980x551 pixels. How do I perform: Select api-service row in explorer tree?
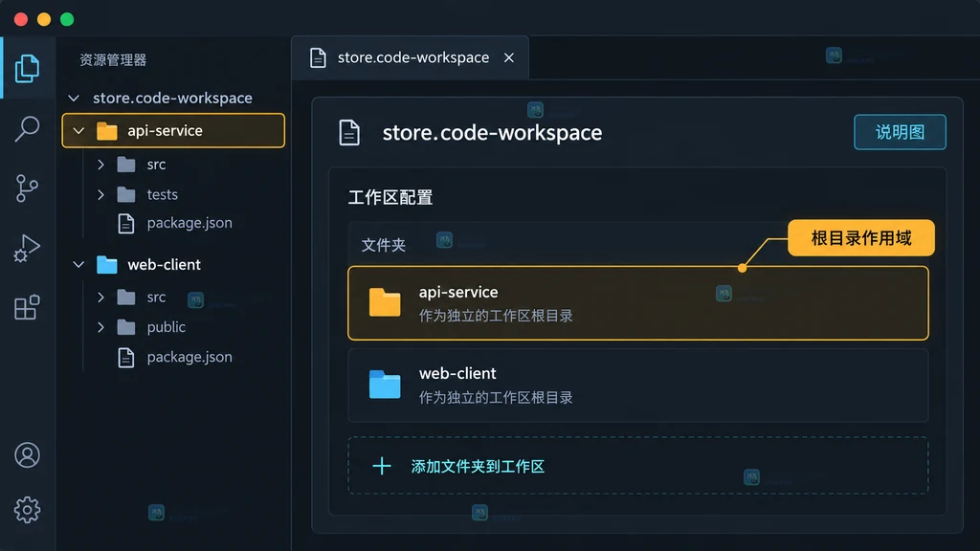(173, 130)
